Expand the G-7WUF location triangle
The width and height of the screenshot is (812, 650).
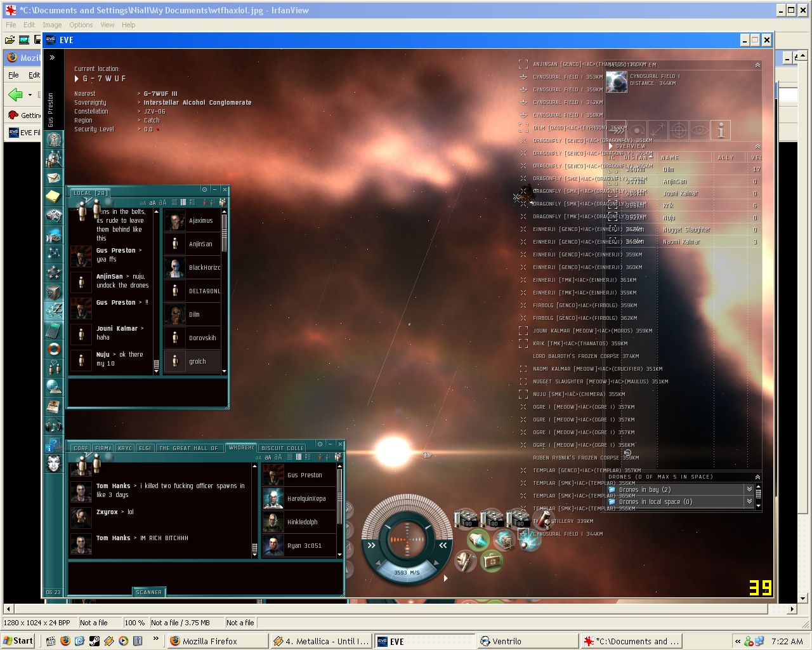tap(77, 79)
